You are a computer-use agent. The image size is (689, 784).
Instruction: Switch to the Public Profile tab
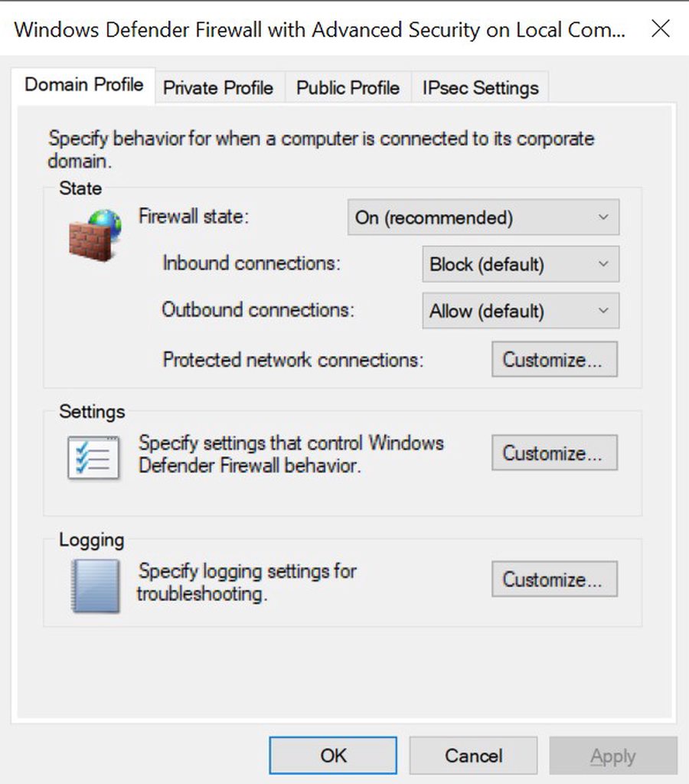(x=348, y=87)
